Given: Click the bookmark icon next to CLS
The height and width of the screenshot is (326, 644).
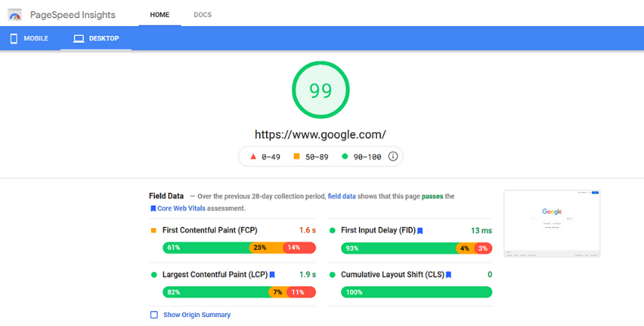Looking at the screenshot, I should point(449,274).
